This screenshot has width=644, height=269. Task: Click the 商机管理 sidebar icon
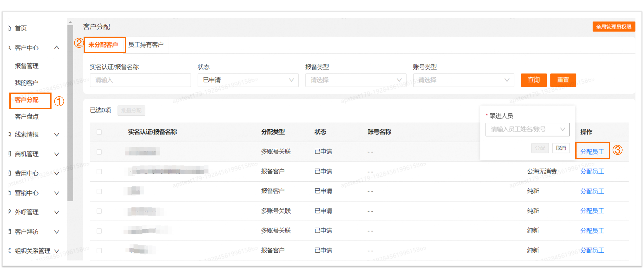tap(10, 154)
